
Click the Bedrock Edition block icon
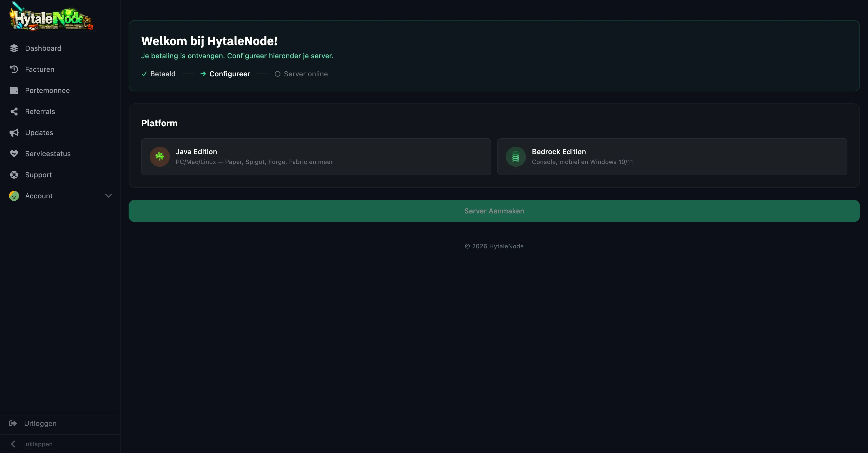[x=516, y=157]
